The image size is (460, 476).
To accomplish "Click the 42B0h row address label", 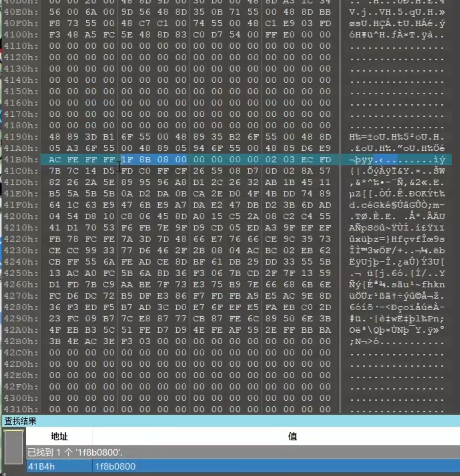I will 22,341.
